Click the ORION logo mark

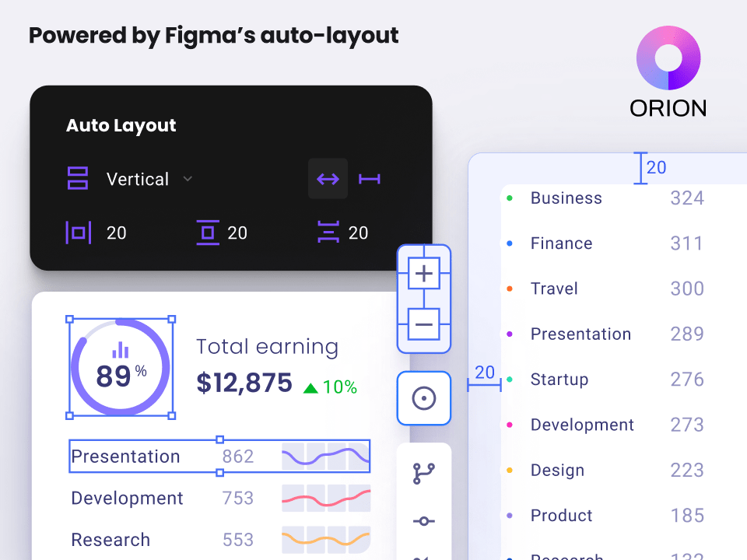point(668,59)
